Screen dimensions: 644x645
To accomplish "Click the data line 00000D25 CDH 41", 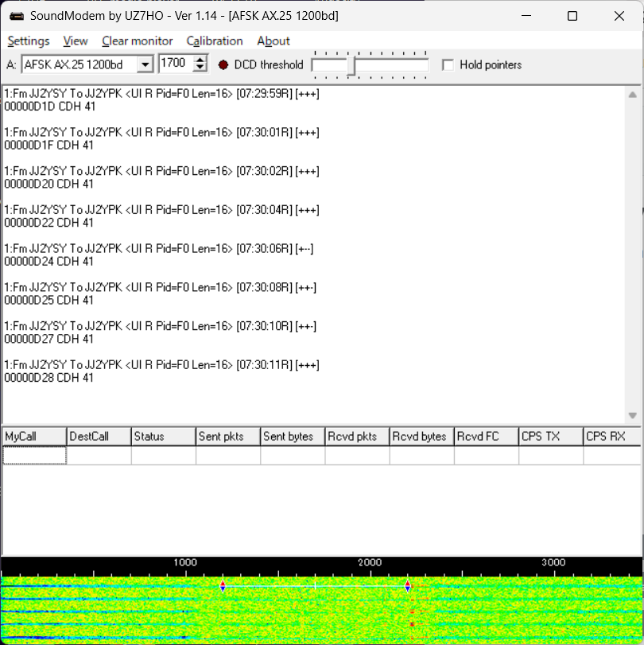I will click(x=49, y=300).
